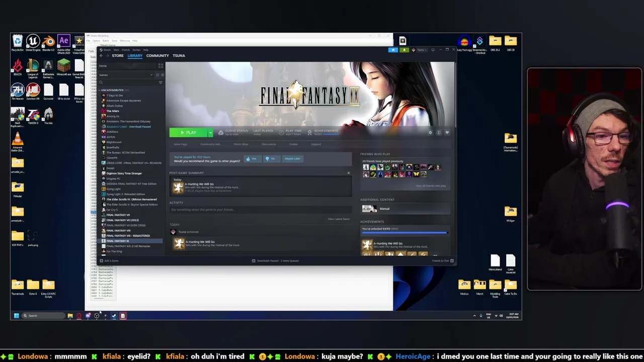This screenshot has height=362, width=644.
Task: Select The Alters in game list
Action: [112, 111]
